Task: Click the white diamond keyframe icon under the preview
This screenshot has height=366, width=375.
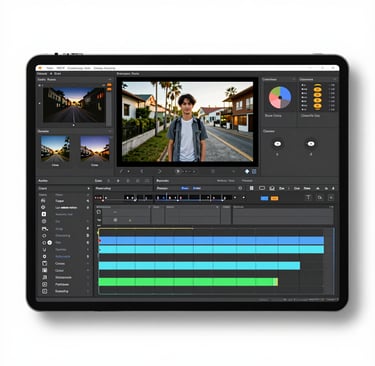Action: point(247,171)
